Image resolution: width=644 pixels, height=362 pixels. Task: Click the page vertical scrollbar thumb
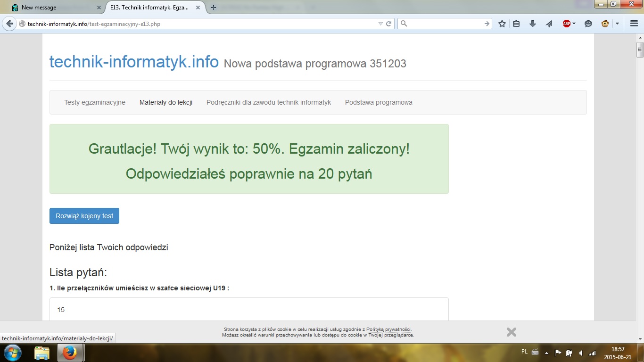click(x=640, y=49)
